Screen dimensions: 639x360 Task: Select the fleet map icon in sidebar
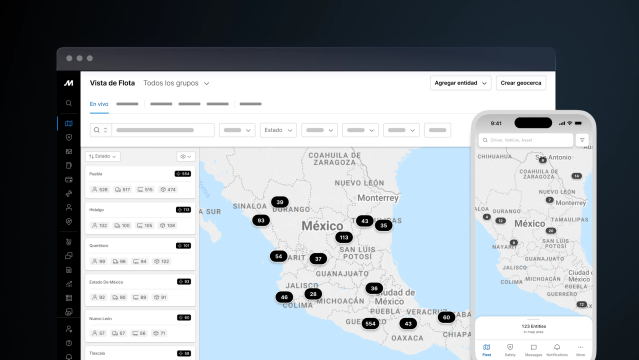tap(69, 123)
